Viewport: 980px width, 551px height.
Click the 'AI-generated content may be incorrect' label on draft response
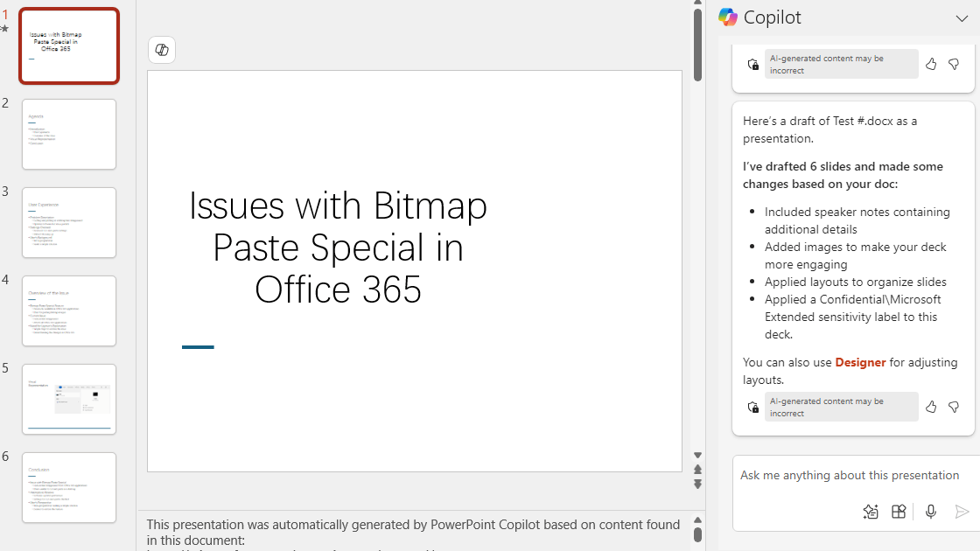click(841, 408)
